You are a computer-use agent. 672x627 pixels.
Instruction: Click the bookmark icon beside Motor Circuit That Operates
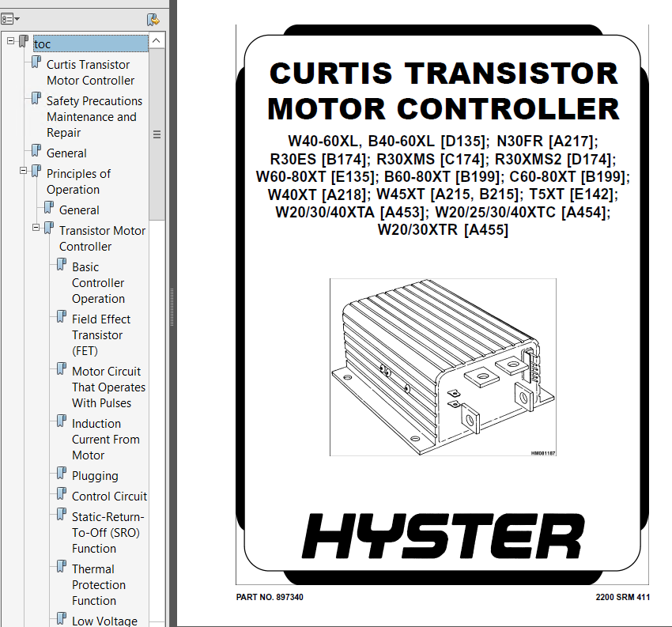pyautogui.click(x=62, y=369)
